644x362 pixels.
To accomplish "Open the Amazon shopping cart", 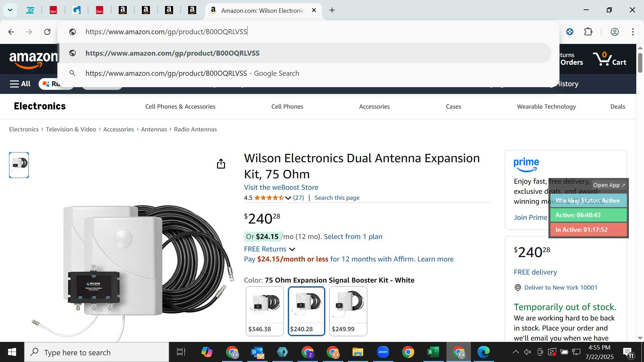I will [609, 59].
